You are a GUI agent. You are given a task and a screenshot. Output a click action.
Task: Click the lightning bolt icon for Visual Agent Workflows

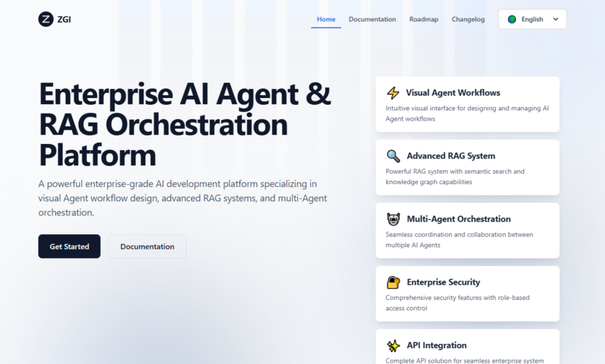click(x=393, y=93)
